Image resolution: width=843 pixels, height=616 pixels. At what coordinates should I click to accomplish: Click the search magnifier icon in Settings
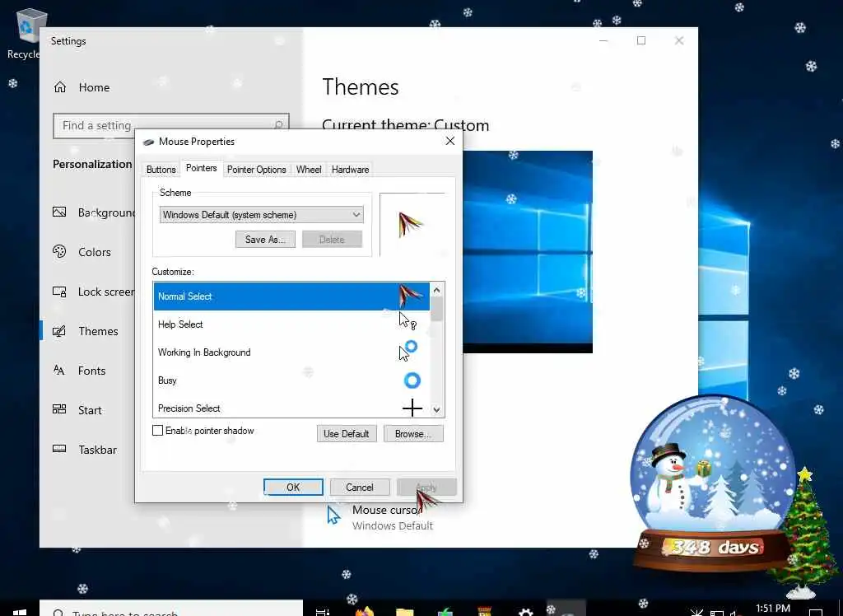coord(278,125)
